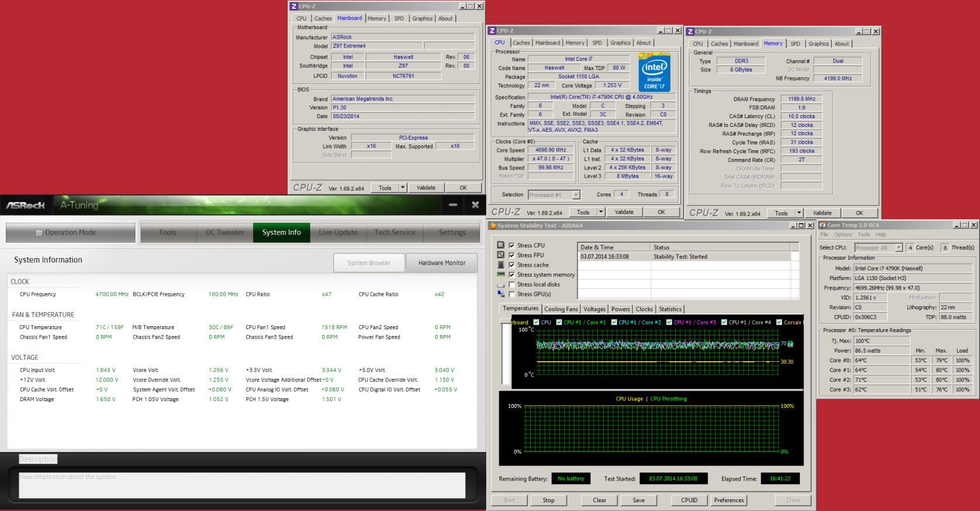Click the ASRock logo in A-Tuning

[x=26, y=205]
